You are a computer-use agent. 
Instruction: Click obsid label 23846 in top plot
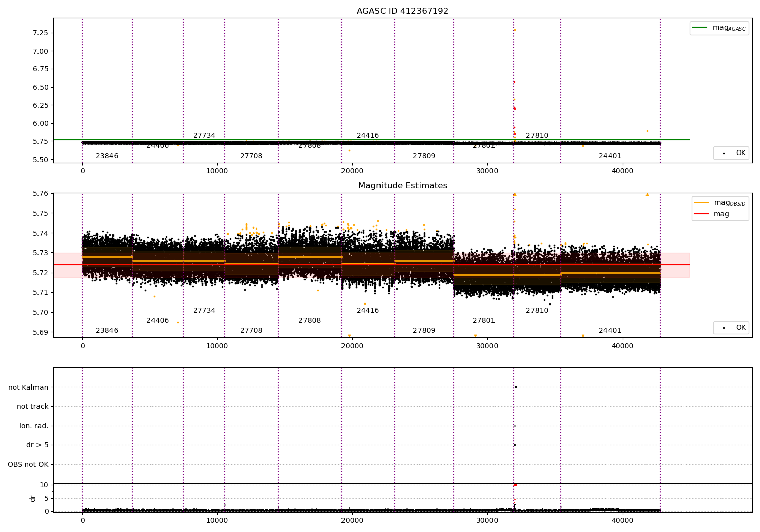click(107, 156)
